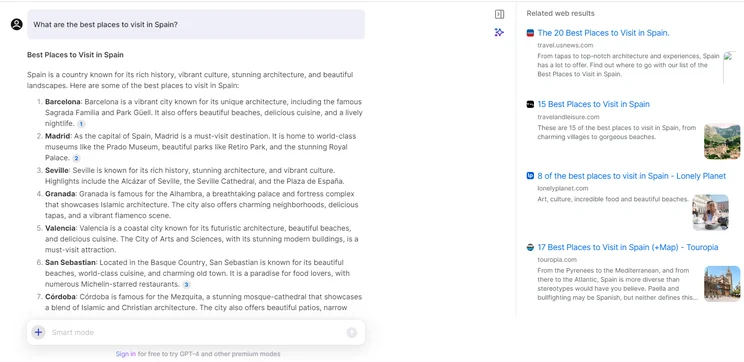Click the US News favicon next to first result
This screenshot has width=744, height=362.
click(530, 33)
